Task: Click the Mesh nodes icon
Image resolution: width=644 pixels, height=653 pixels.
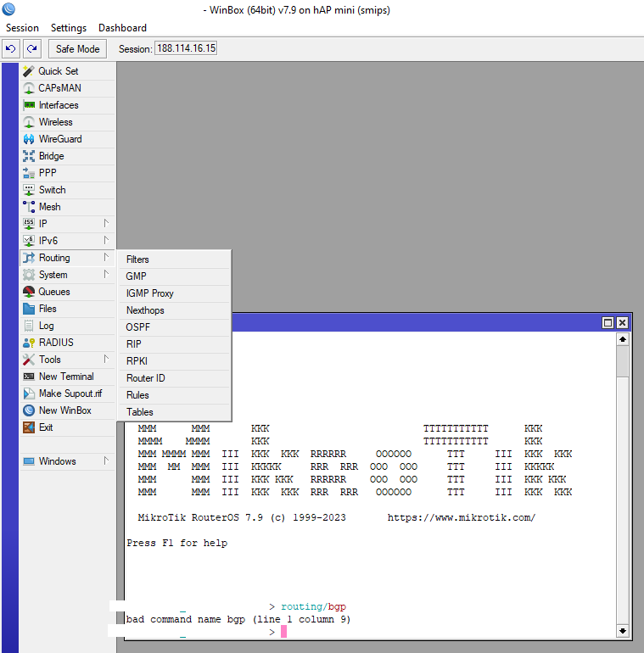Action: coord(29,207)
